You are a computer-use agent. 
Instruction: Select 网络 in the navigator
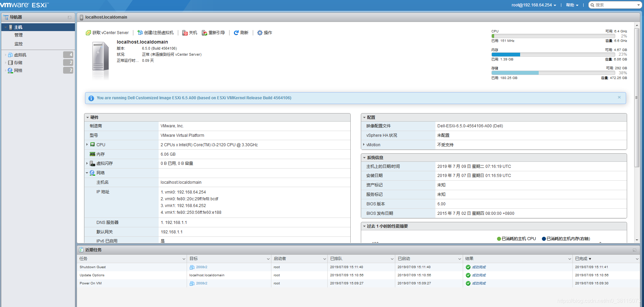18,70
